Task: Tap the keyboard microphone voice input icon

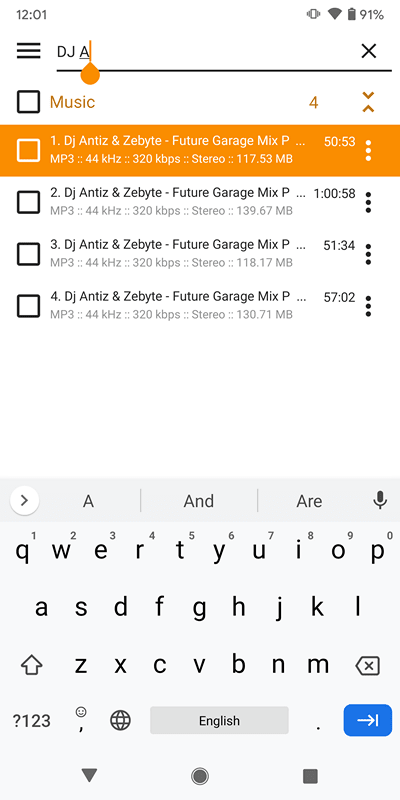Action: pos(380,501)
